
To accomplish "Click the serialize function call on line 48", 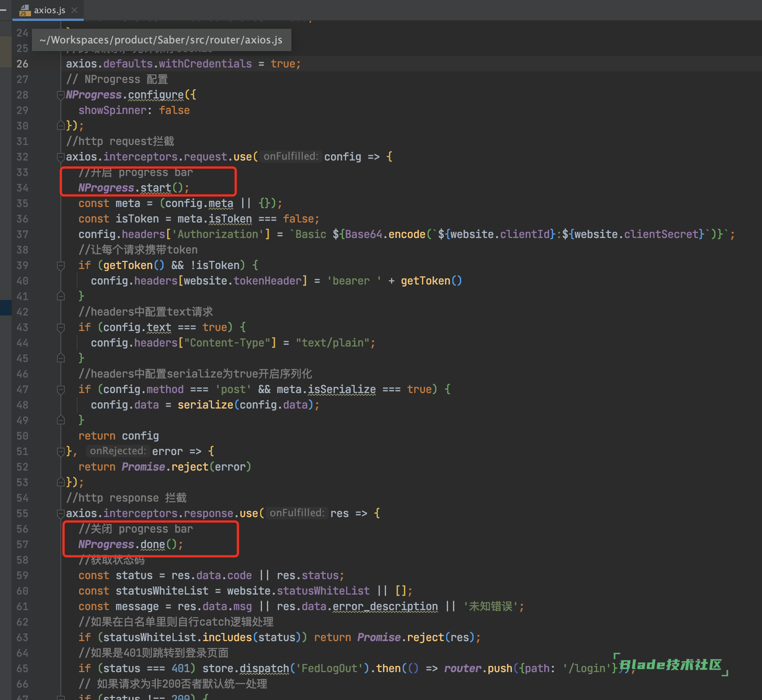I will pos(205,405).
